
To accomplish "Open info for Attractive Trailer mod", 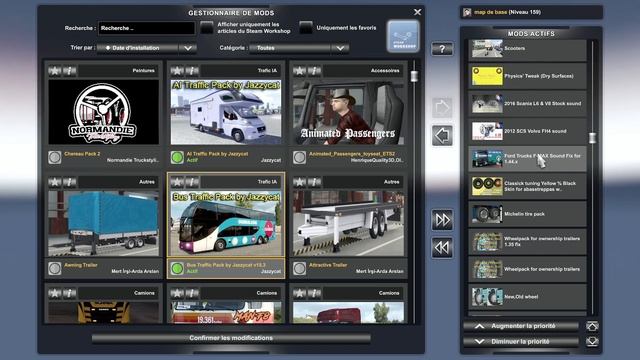I will pyautogui.click(x=314, y=182).
